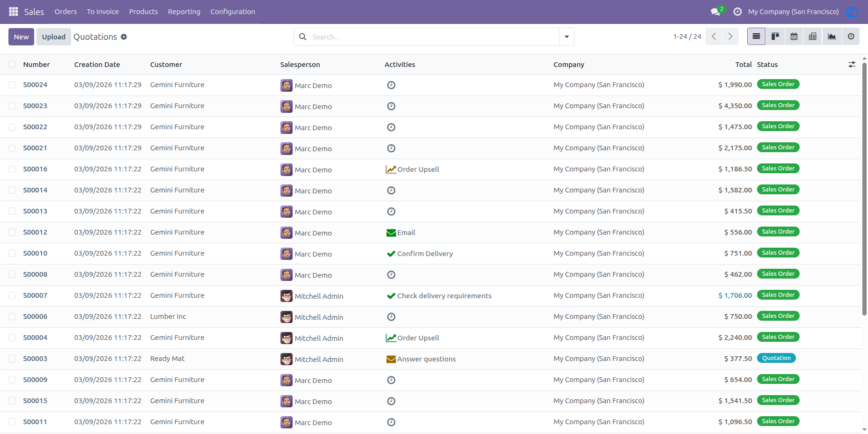Go to the Sales app home
This screenshot has height=434, width=868.
click(34, 12)
